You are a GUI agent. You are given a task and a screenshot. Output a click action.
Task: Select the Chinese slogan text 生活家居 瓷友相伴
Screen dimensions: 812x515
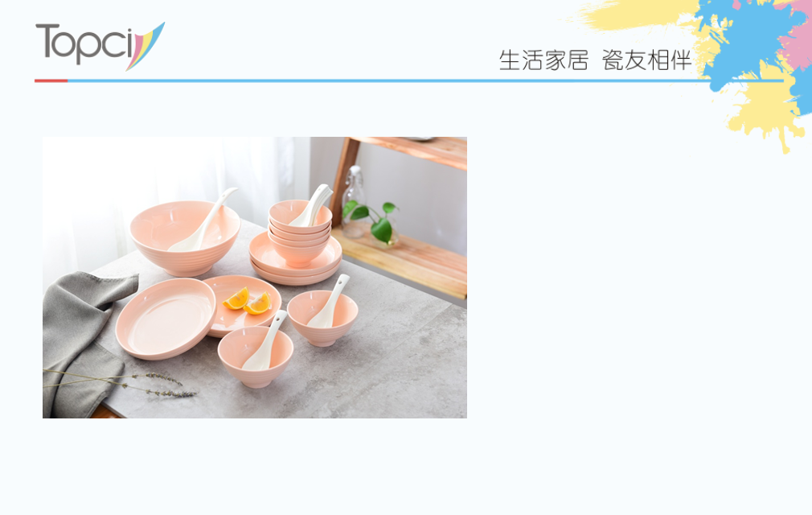[x=595, y=60]
